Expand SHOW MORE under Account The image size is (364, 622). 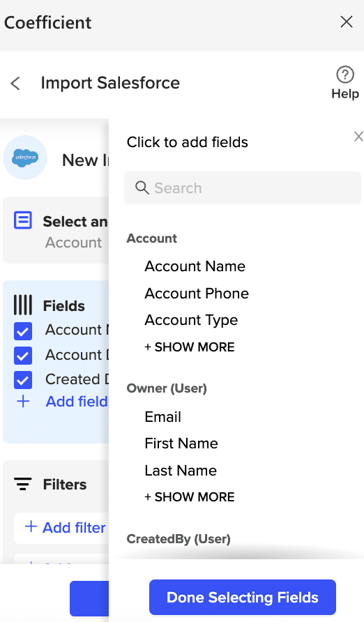tap(190, 347)
